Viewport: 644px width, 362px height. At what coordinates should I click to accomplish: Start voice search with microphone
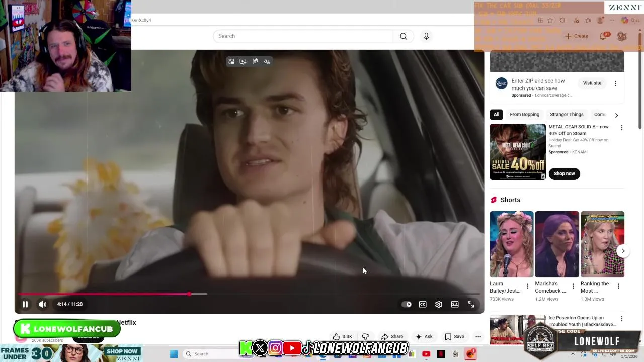(426, 36)
